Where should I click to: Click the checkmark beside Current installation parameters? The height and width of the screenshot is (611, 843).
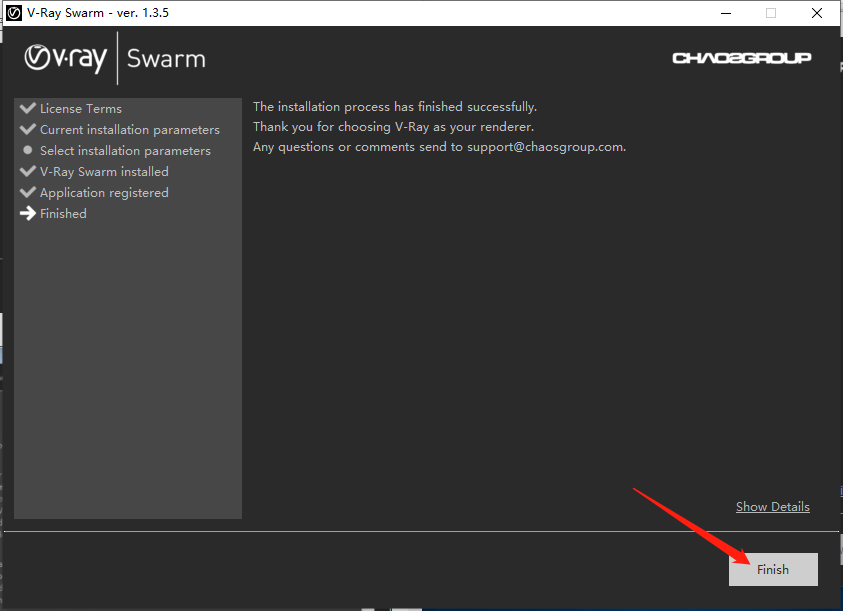coord(28,129)
